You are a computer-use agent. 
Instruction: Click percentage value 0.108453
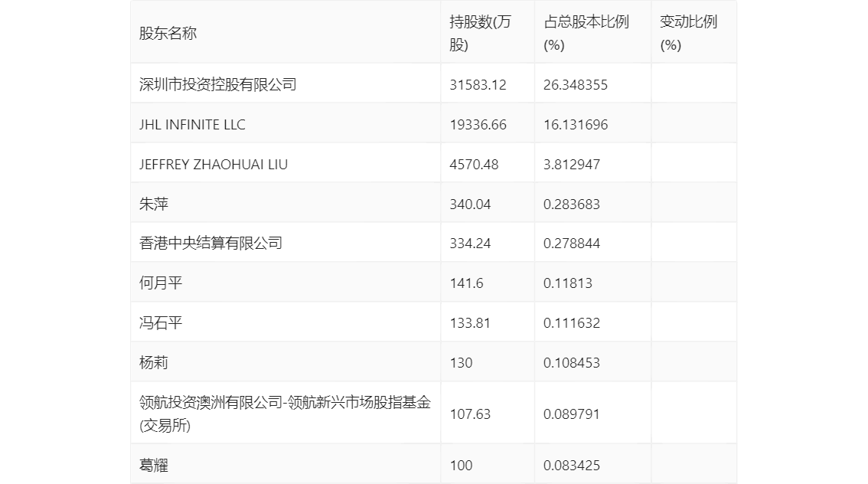tap(572, 363)
